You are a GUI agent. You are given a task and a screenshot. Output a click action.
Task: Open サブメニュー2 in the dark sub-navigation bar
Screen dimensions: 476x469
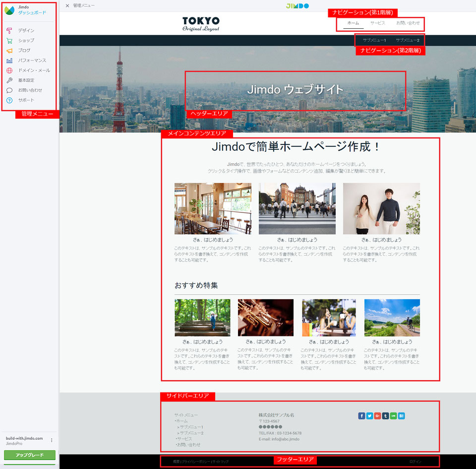point(408,40)
